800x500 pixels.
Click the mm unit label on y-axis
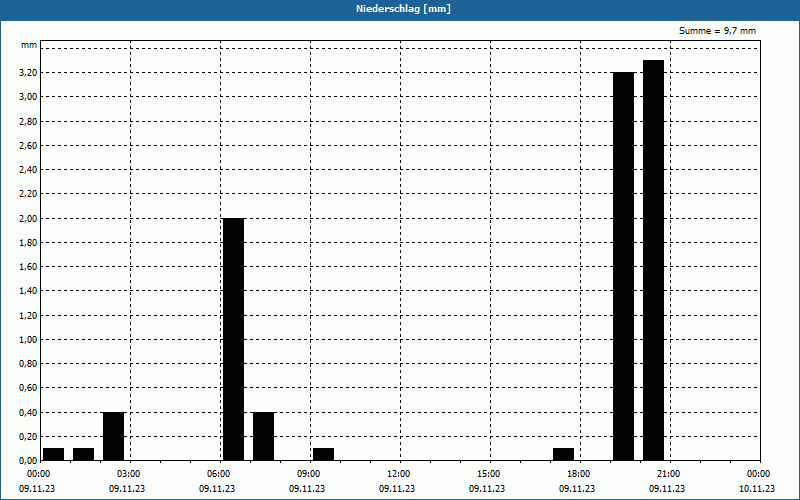(x=29, y=45)
